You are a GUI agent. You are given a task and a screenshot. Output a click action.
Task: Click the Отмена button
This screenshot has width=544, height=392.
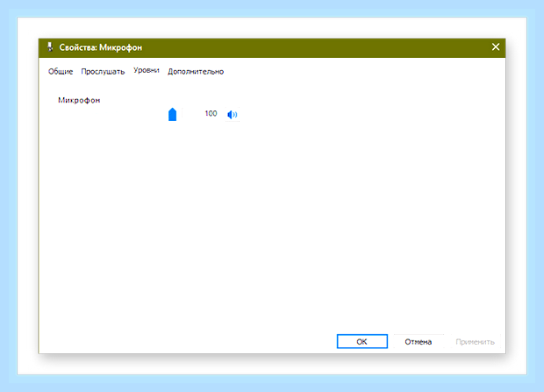tap(418, 342)
